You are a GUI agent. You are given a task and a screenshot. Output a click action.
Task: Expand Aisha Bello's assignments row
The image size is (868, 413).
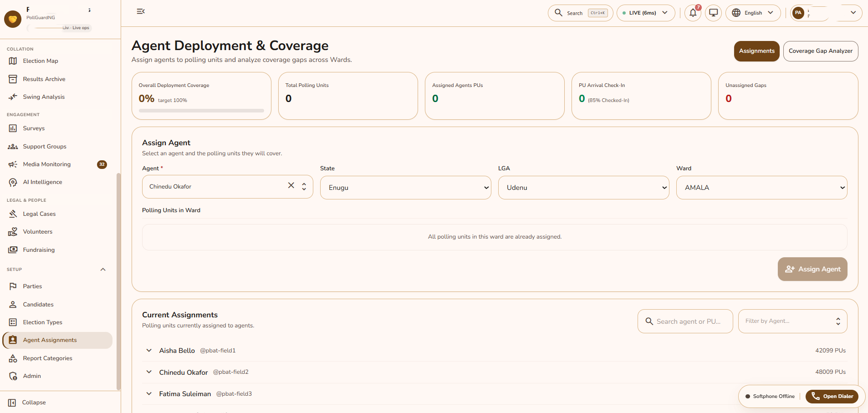pyautogui.click(x=149, y=351)
